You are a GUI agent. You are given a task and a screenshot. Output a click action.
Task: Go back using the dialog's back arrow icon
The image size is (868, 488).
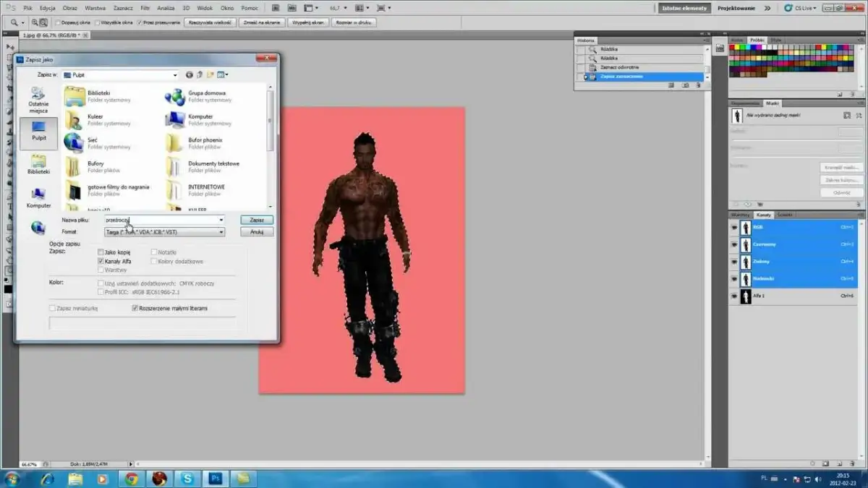(x=190, y=74)
